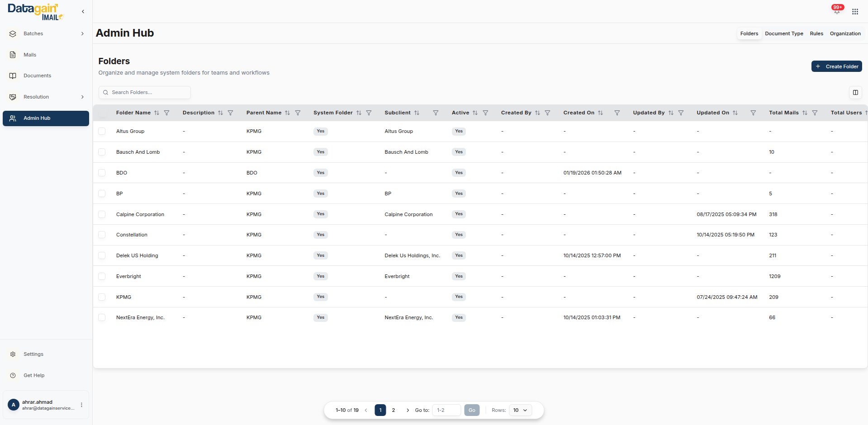Open user account options menu icon
Viewport: 868px width, 425px height.
point(81,405)
